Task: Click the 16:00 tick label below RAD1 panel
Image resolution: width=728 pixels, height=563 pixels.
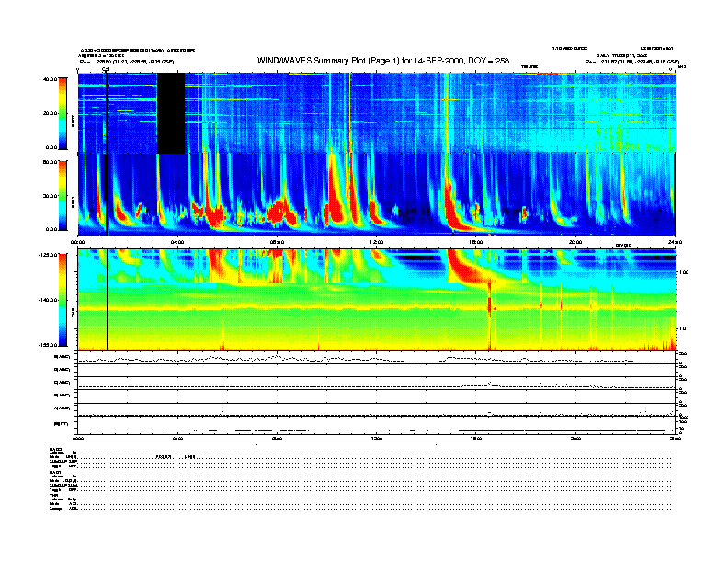Action: 476,242
